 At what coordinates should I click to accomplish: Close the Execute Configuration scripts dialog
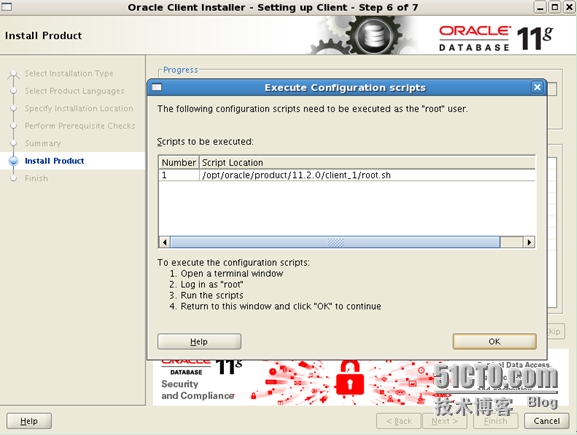[537, 88]
